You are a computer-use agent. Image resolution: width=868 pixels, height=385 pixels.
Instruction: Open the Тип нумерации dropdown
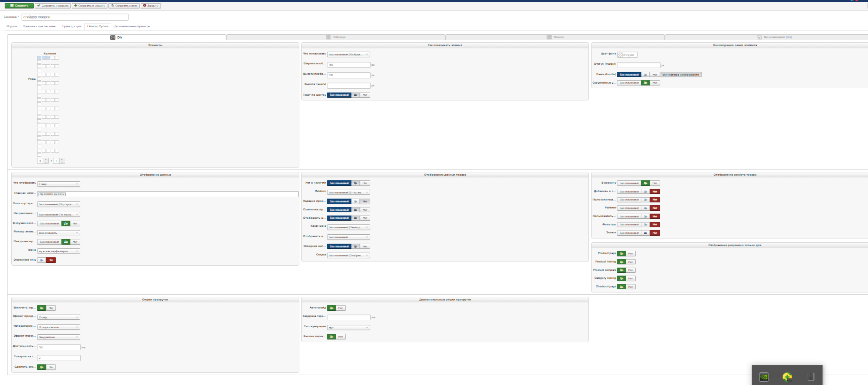pos(349,328)
